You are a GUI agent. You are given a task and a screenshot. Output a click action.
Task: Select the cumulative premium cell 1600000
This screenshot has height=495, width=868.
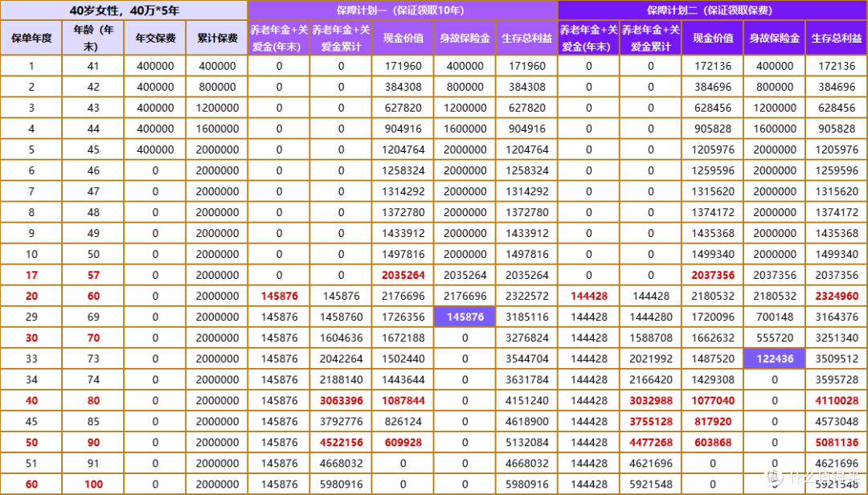point(217,129)
